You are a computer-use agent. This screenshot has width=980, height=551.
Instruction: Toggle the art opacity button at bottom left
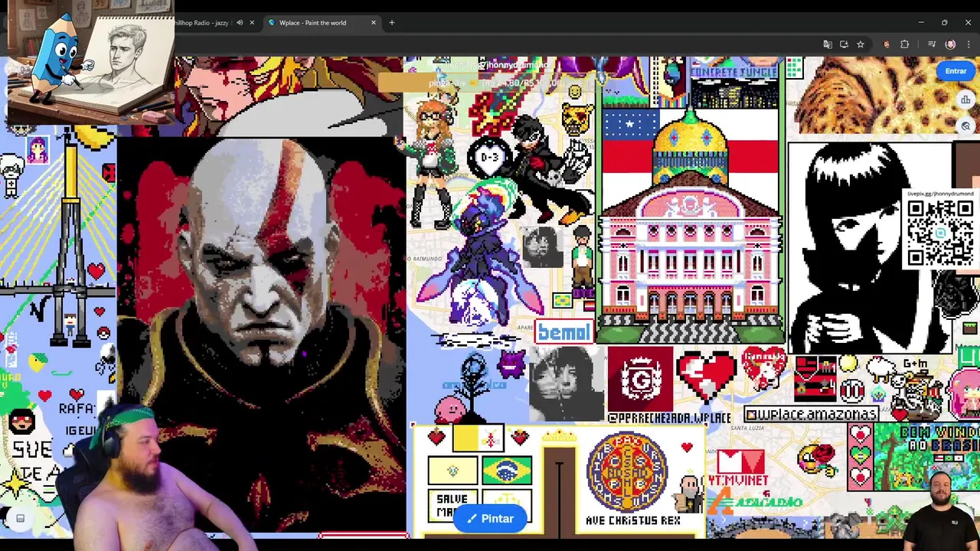[x=21, y=519]
